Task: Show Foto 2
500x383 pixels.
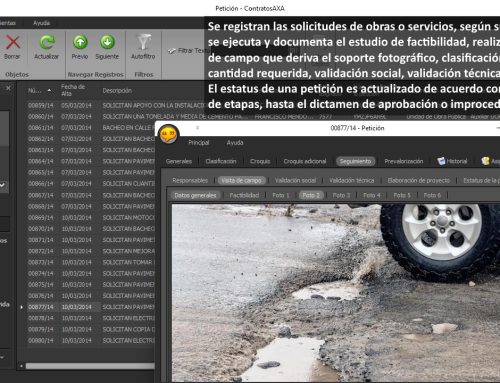Action: tap(311, 195)
